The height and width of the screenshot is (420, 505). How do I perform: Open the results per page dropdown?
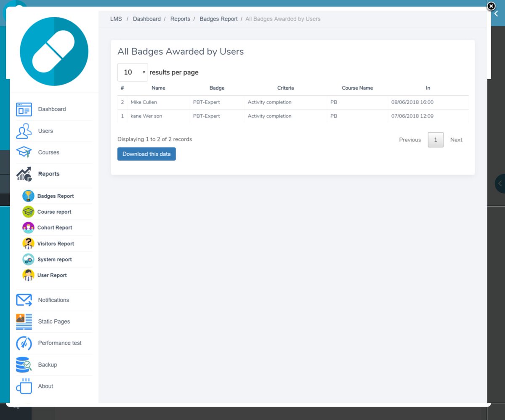coord(133,72)
